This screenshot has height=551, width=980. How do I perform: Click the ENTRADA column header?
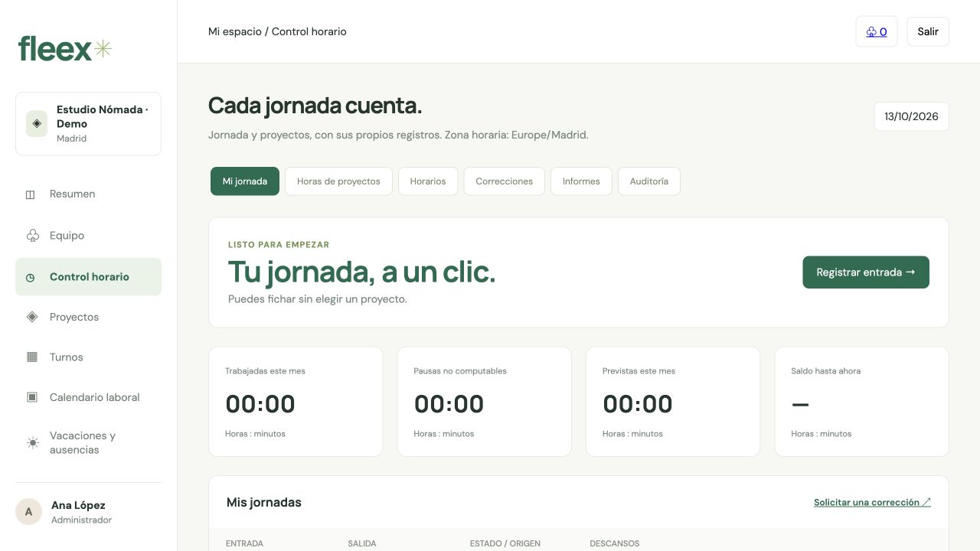coord(244,543)
